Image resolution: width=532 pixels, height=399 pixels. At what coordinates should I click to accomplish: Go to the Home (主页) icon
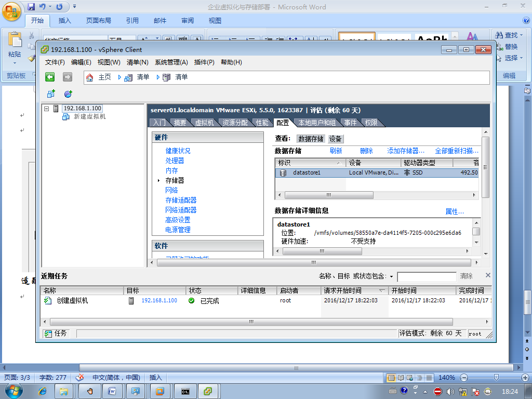click(x=89, y=77)
